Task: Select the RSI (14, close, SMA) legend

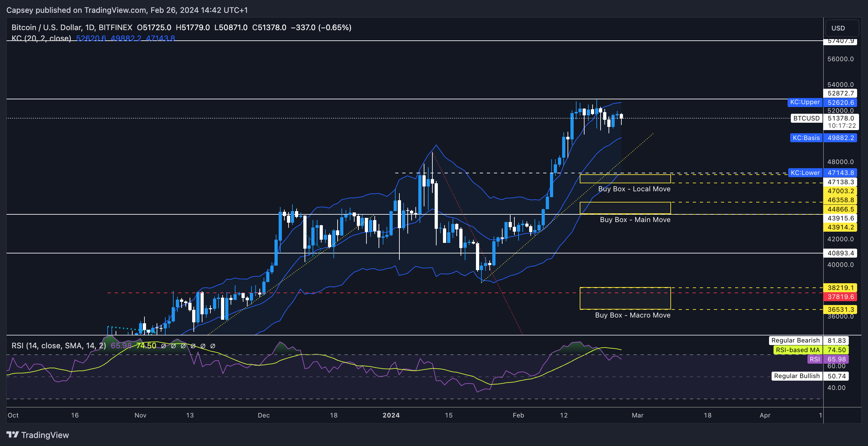Action: [59, 345]
